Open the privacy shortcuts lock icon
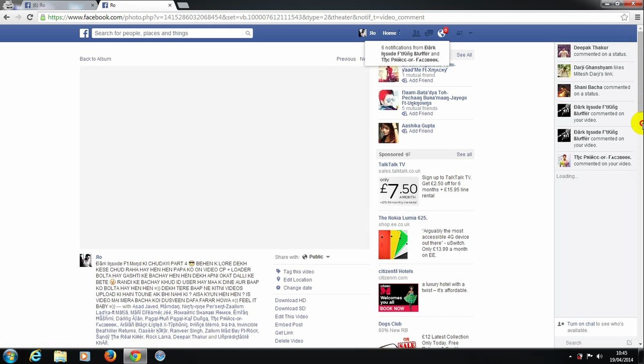This screenshot has width=644, height=364. (459, 33)
